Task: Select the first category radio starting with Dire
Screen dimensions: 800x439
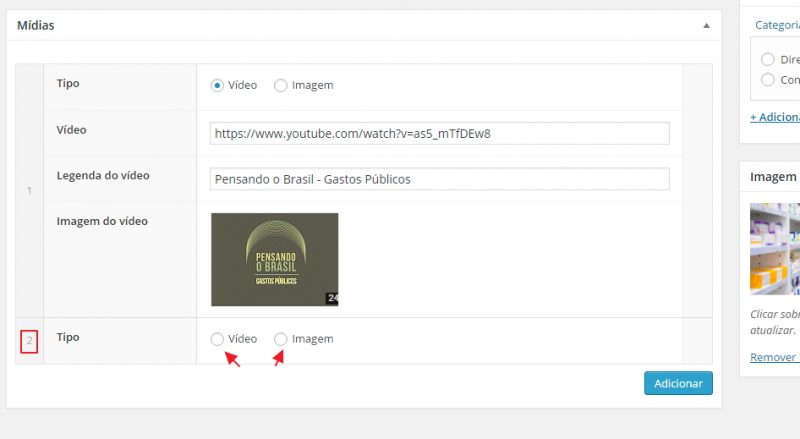Action: [x=768, y=59]
